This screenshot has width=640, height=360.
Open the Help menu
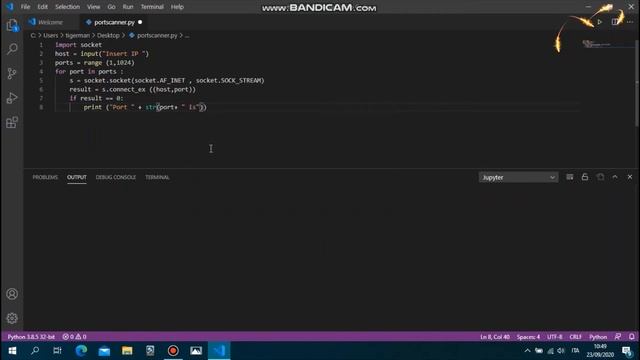(177, 7)
